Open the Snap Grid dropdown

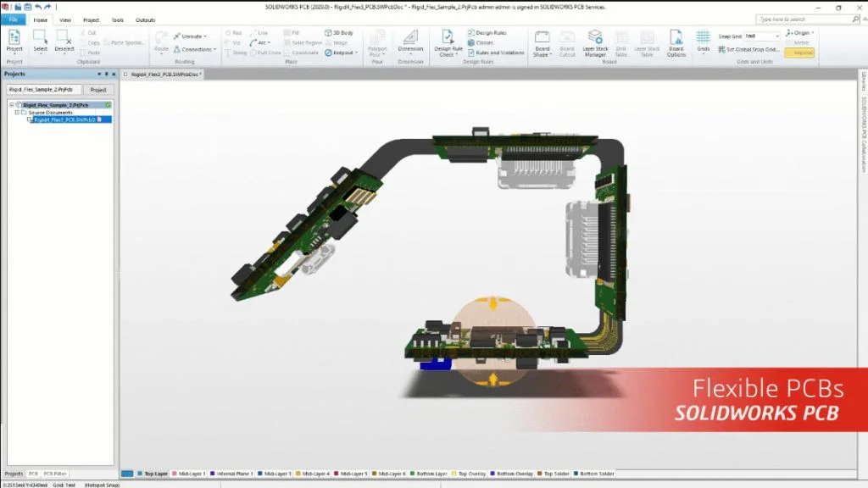(x=777, y=36)
